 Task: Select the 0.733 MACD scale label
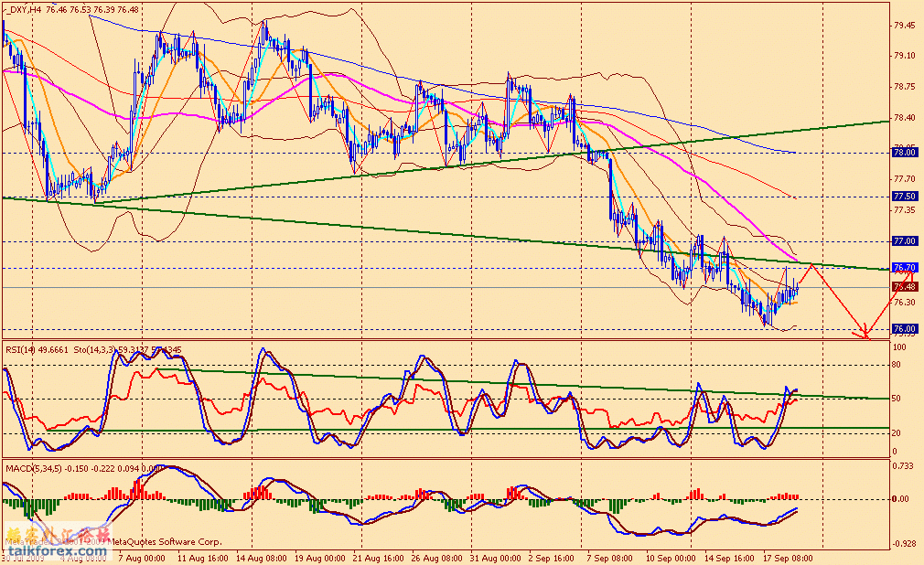(903, 466)
